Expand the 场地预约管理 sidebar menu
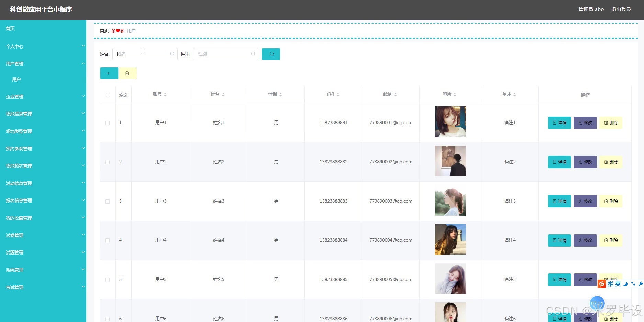 (43, 166)
